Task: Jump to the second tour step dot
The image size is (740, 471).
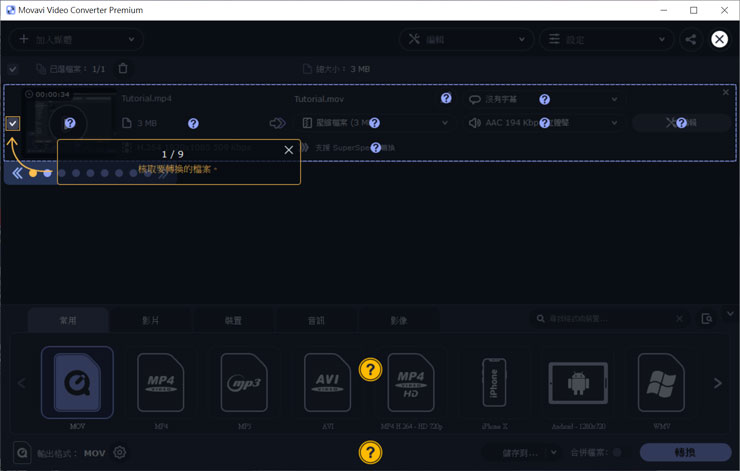Action: pyautogui.click(x=47, y=173)
